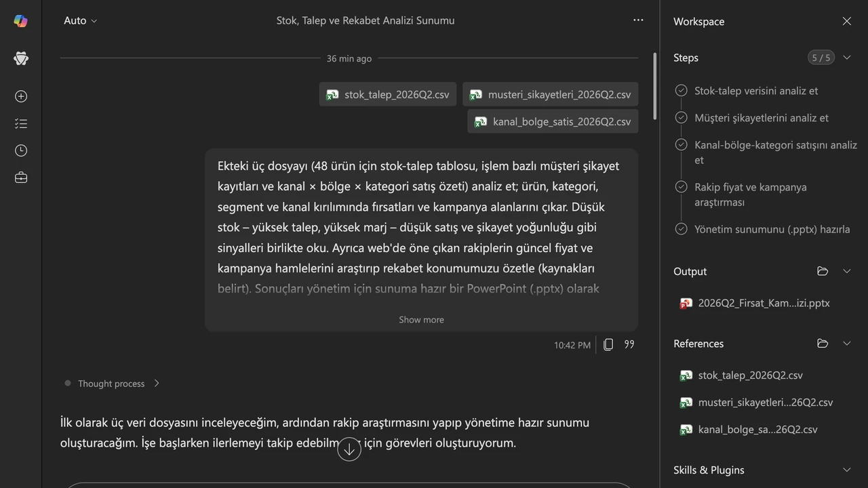
Task: Click the Workspace panel heading
Action: [698, 21]
